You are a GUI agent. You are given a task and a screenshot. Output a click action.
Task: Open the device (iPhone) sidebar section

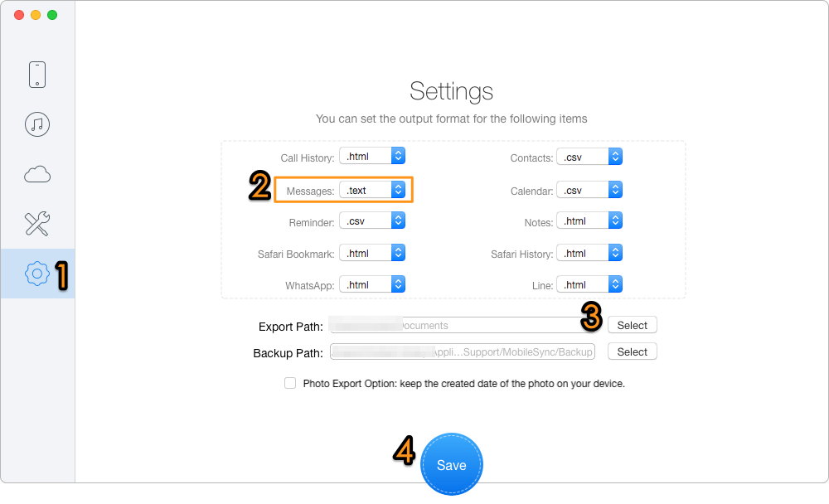pyautogui.click(x=37, y=75)
